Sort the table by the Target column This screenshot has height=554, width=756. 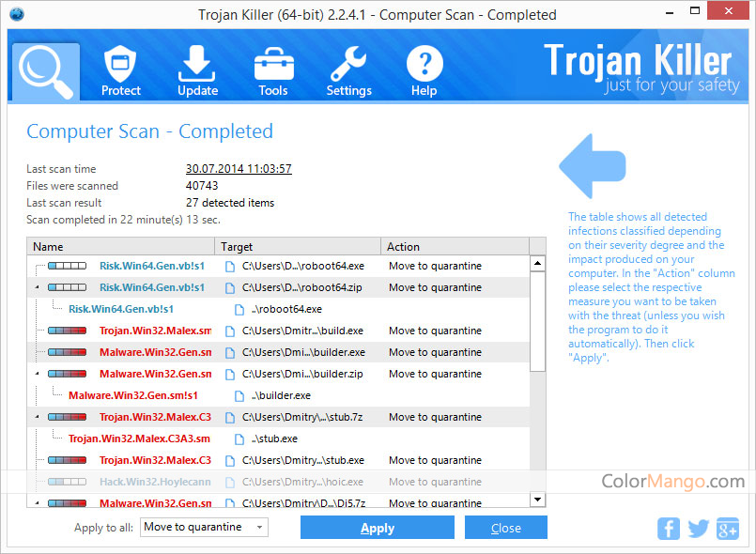tap(298, 246)
